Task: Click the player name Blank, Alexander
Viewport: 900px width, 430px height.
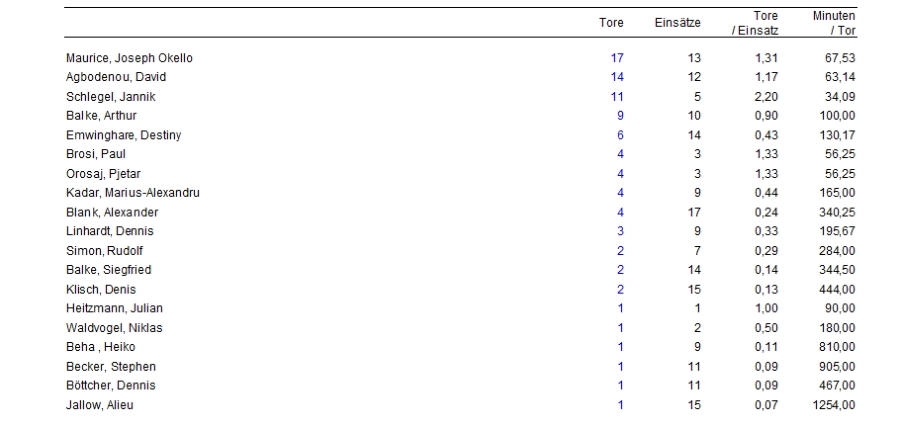Action: coord(112,212)
